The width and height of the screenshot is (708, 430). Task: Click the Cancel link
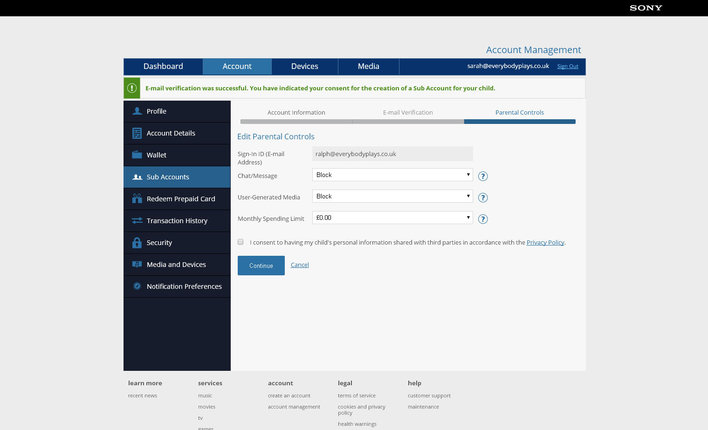[299, 265]
